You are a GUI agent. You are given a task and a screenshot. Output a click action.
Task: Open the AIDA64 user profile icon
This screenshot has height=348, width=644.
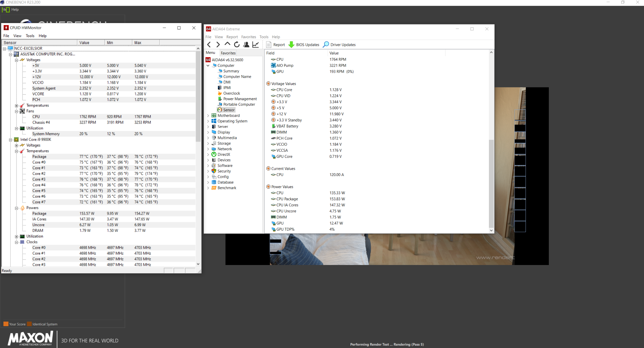click(x=246, y=45)
